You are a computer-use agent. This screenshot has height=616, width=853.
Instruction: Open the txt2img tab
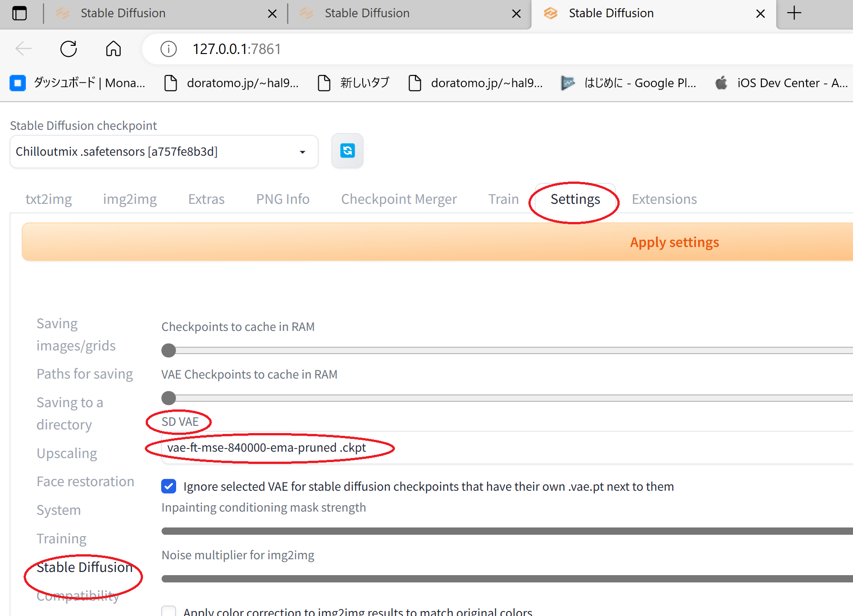click(x=49, y=199)
